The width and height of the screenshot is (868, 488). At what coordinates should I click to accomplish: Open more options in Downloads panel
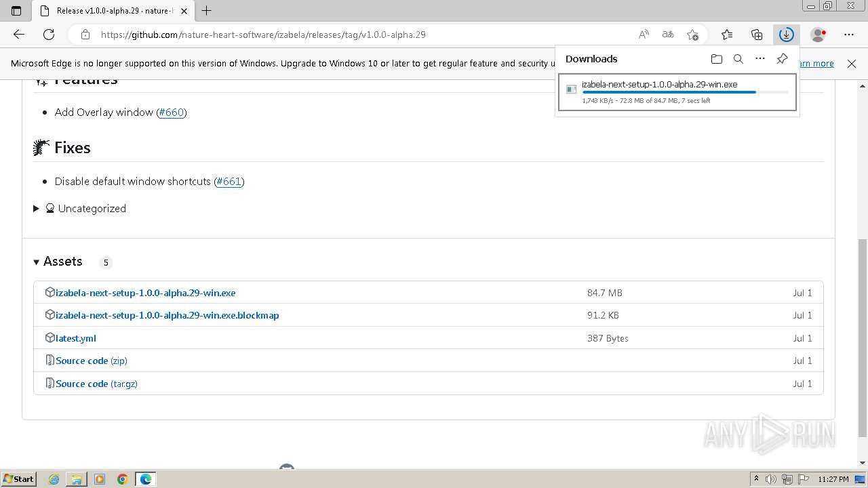[x=760, y=59]
